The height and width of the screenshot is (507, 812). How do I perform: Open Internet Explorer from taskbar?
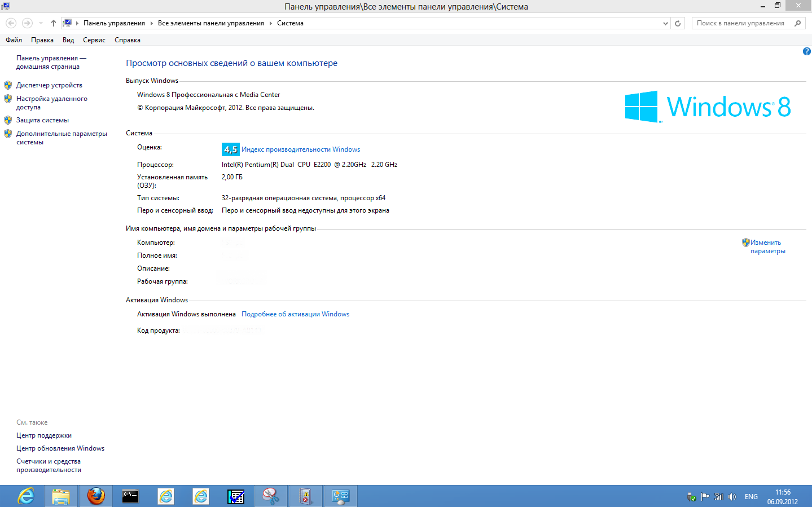[26, 496]
